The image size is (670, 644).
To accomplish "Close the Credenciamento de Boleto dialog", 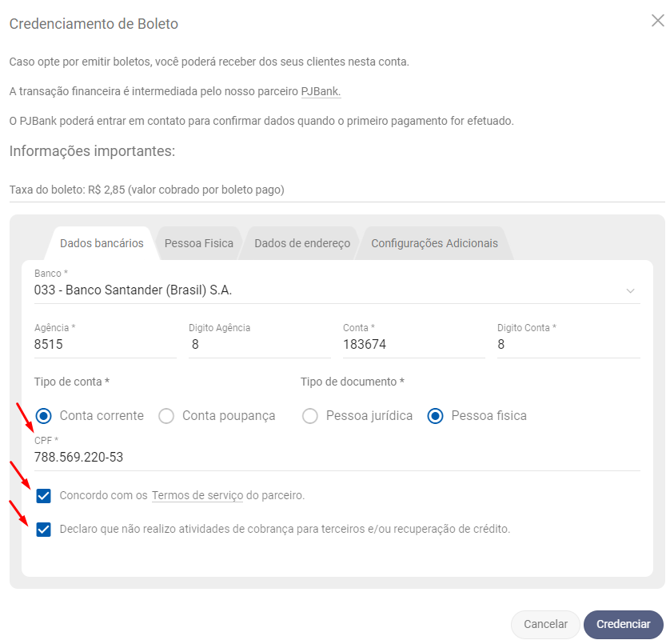I will (x=657, y=21).
